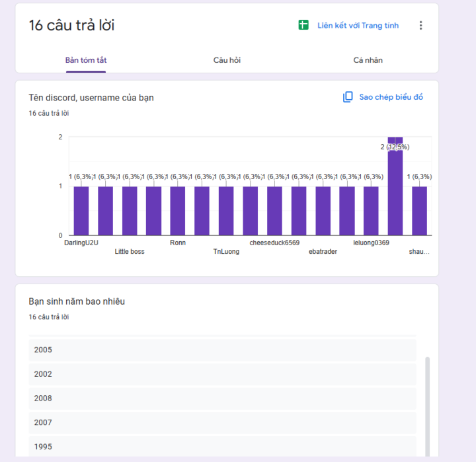This screenshot has height=462, width=476.
Task: Click the birth-year list scrollbar
Action: pos(428,406)
